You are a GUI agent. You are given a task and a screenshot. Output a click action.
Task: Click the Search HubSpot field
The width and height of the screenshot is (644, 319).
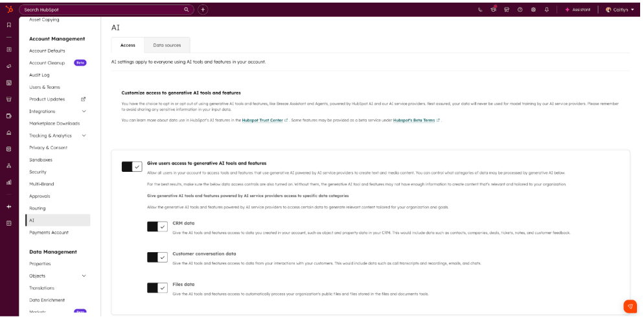[102, 10]
